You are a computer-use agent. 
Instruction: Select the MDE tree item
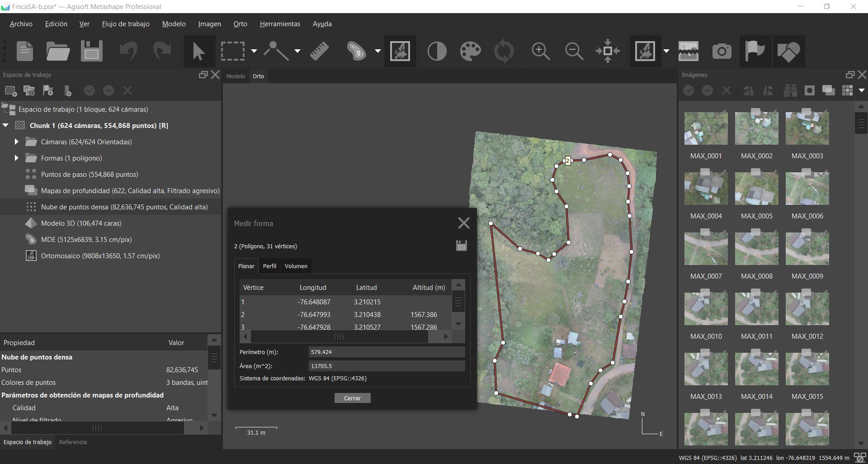click(x=86, y=239)
